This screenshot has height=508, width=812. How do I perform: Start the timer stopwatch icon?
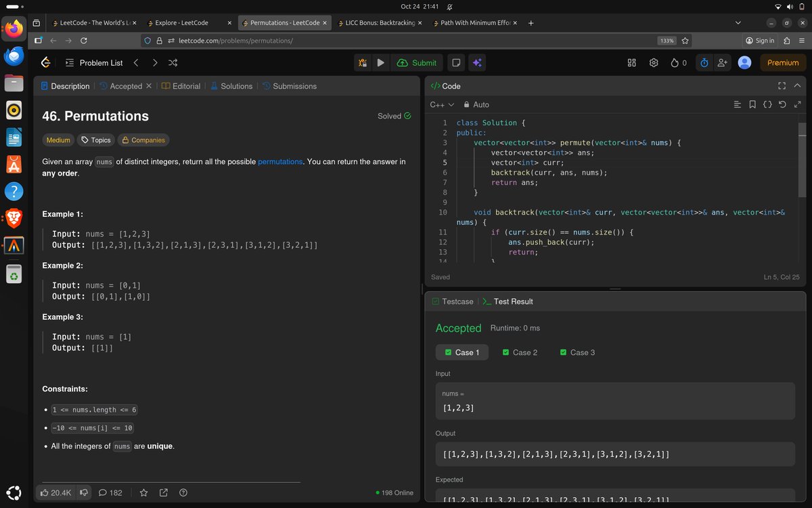coord(704,63)
